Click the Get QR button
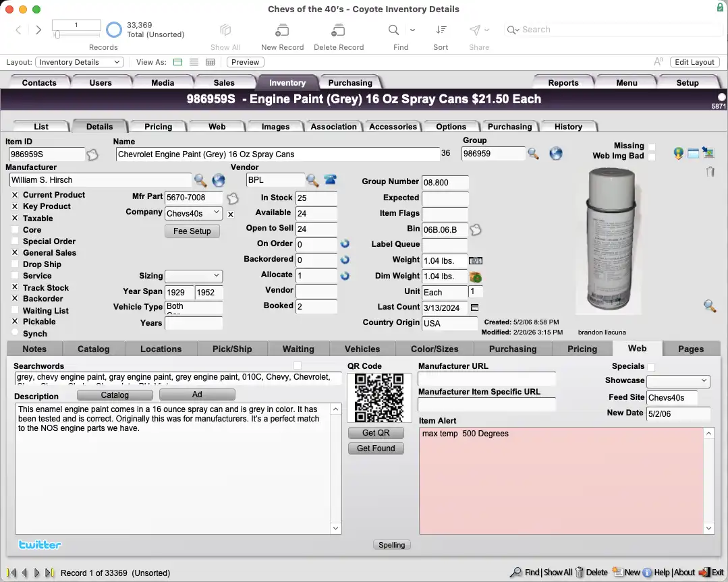 point(376,432)
